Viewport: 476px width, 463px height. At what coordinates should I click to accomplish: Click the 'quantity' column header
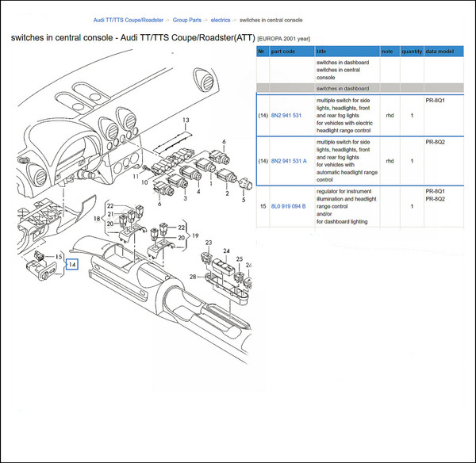tap(412, 51)
